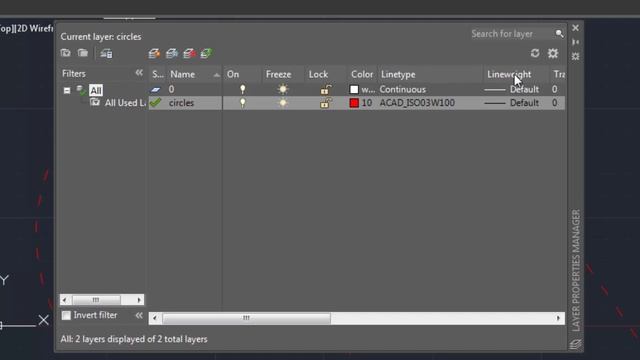Viewport: 640px width, 360px height.
Task: Toggle Freeze sun icon for circles layer
Action: (282, 103)
